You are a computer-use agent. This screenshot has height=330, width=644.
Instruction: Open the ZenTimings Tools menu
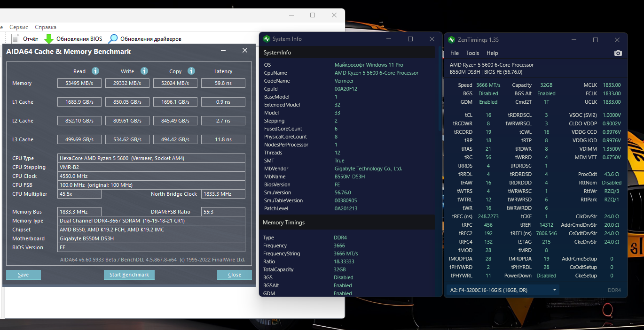pyautogui.click(x=472, y=53)
